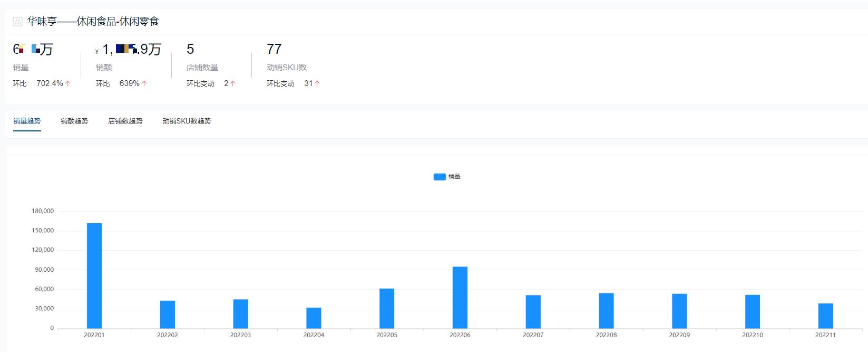This screenshot has height=352, width=868.
Task: Select the 202211 sales bar
Action: (826, 316)
